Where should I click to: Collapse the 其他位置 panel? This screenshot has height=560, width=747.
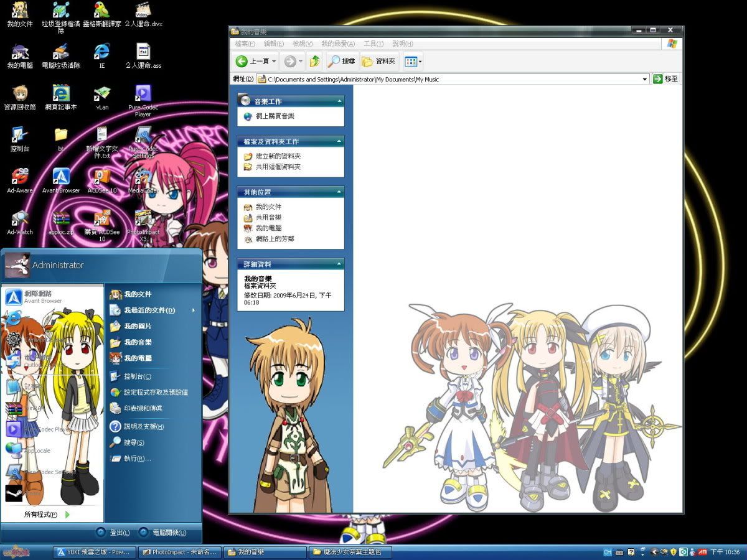coord(339,192)
